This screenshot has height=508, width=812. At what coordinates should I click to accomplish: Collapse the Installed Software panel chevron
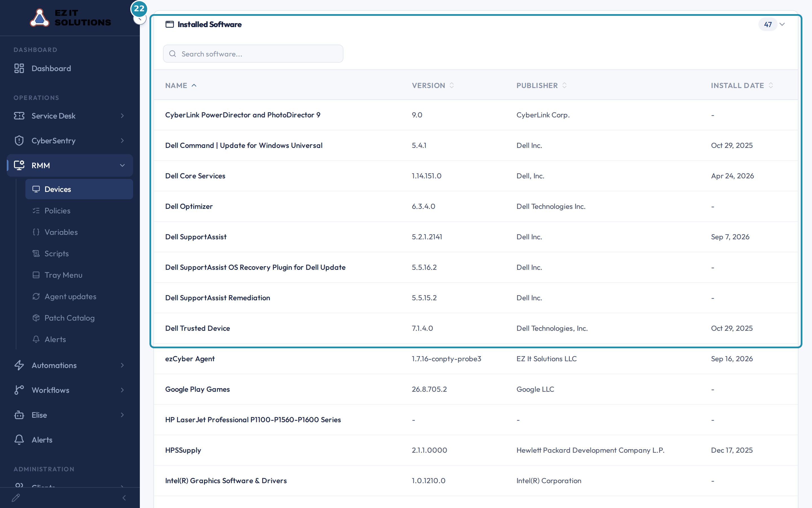tap(782, 25)
